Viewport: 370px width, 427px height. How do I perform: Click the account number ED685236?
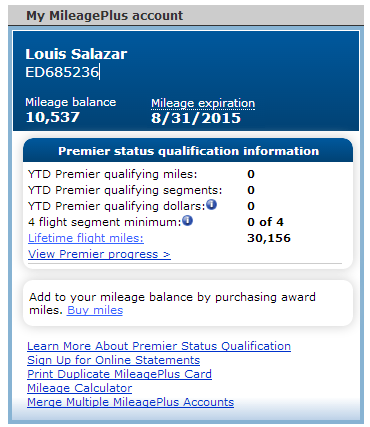62,72
